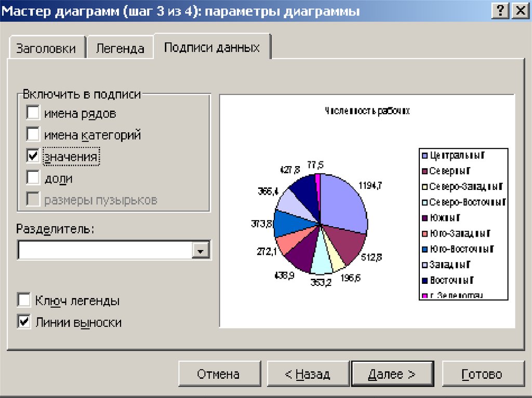
Task: Click the Северо-Восточный legend swatch
Action: pyautogui.click(x=424, y=202)
